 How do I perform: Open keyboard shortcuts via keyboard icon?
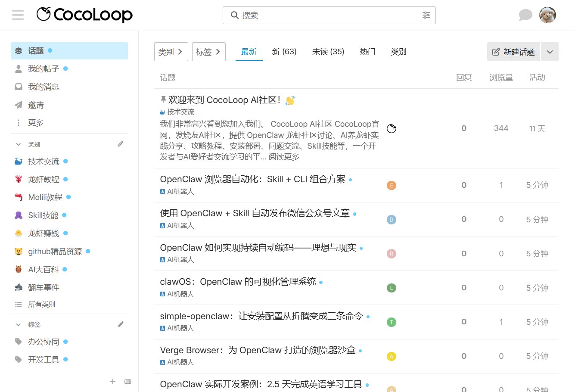(127, 382)
